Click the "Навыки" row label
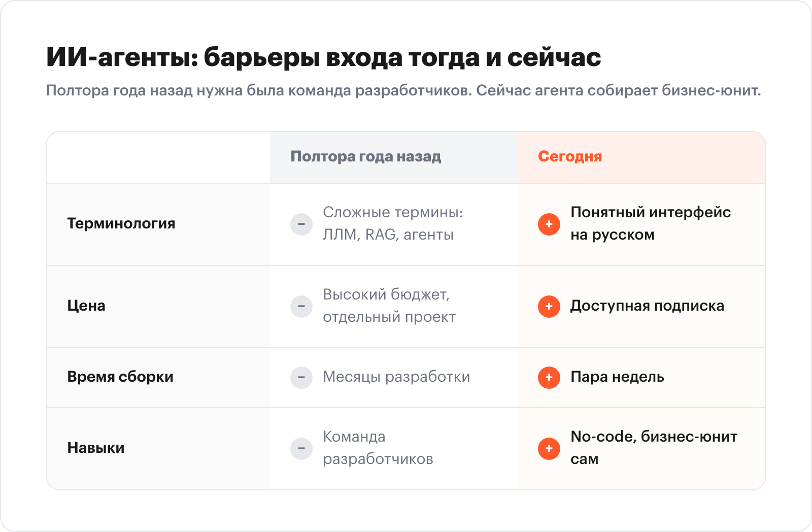 coord(96,448)
